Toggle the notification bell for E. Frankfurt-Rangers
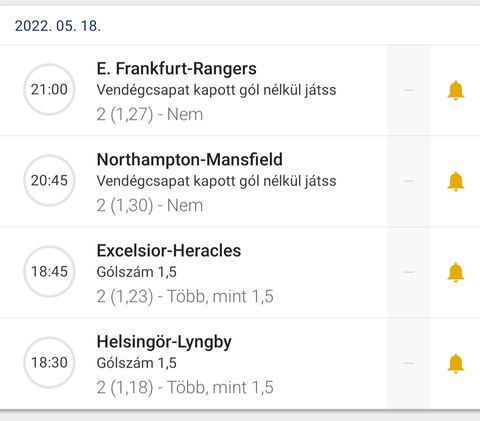 click(x=455, y=90)
